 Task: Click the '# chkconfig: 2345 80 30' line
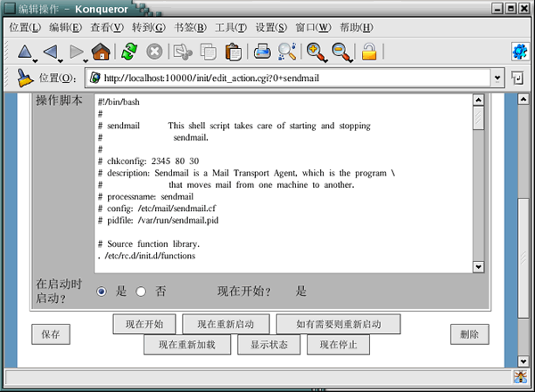pyautogui.click(x=148, y=161)
